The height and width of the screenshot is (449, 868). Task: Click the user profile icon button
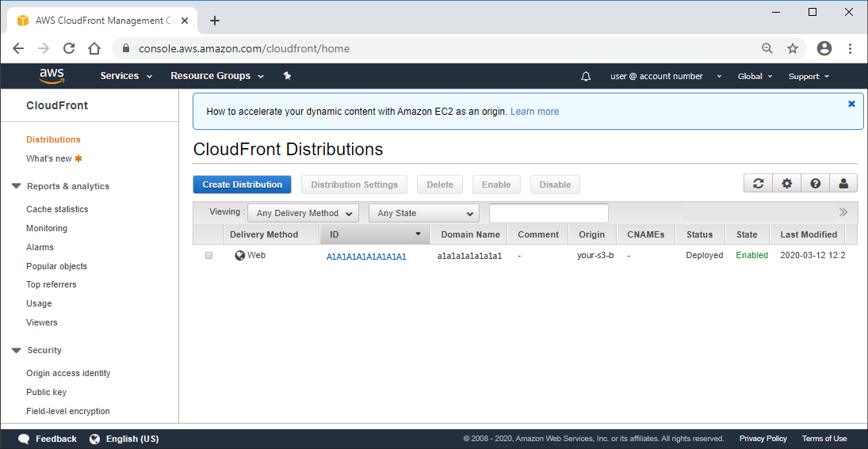843,184
